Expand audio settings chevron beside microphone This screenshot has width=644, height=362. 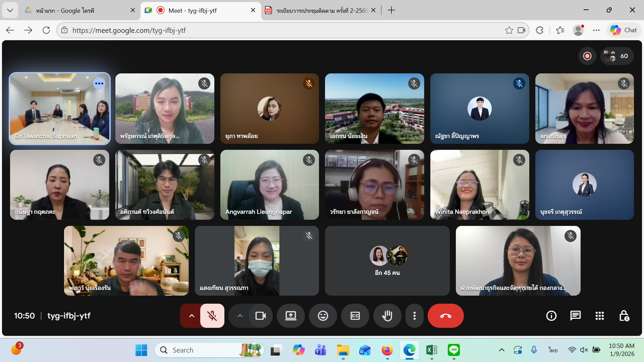tap(192, 316)
